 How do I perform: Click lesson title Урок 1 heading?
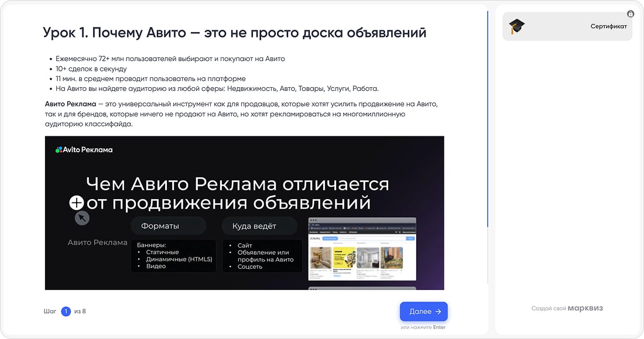tap(235, 32)
